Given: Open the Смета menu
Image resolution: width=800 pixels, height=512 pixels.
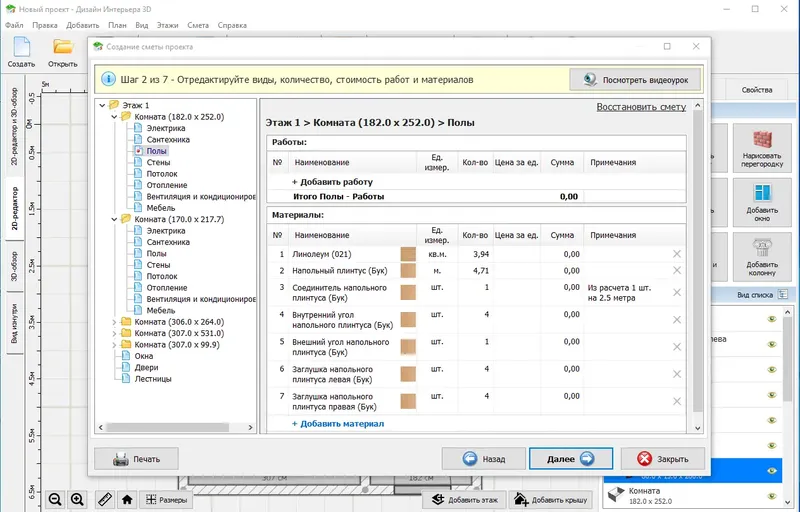Looking at the screenshot, I should 198,25.
